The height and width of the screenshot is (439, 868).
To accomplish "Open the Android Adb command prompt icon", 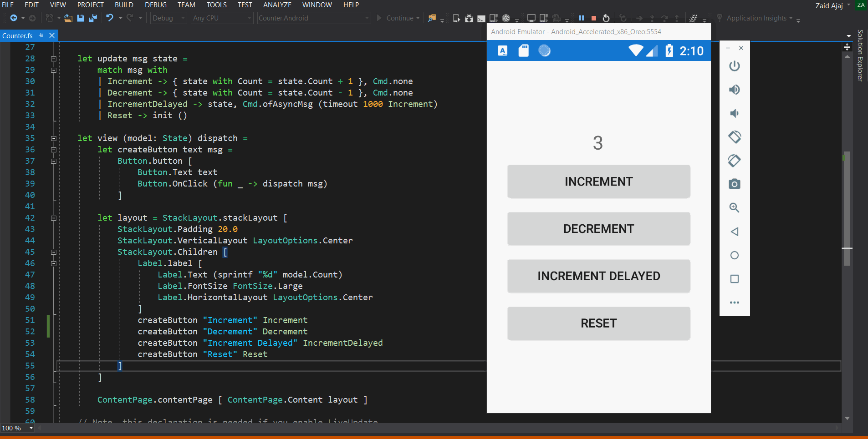I will click(481, 18).
